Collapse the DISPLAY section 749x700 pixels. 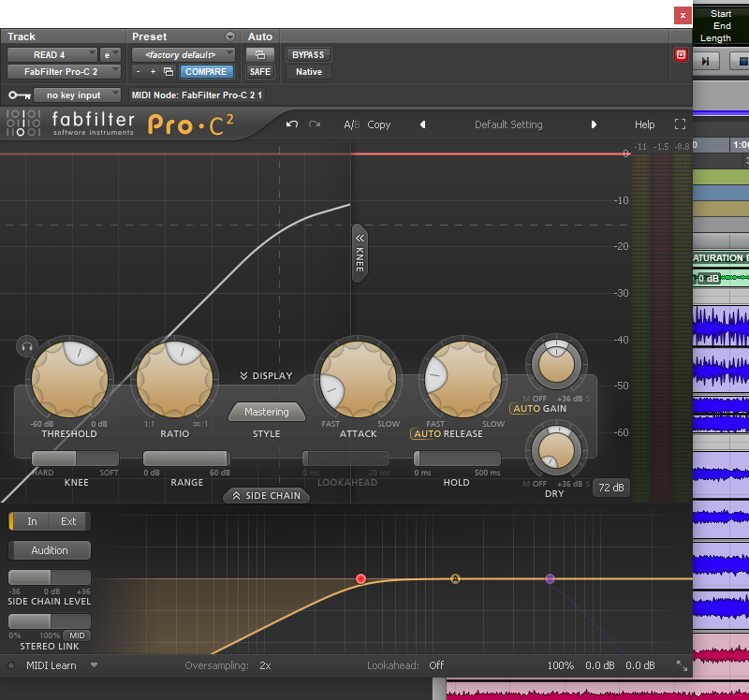[266, 376]
